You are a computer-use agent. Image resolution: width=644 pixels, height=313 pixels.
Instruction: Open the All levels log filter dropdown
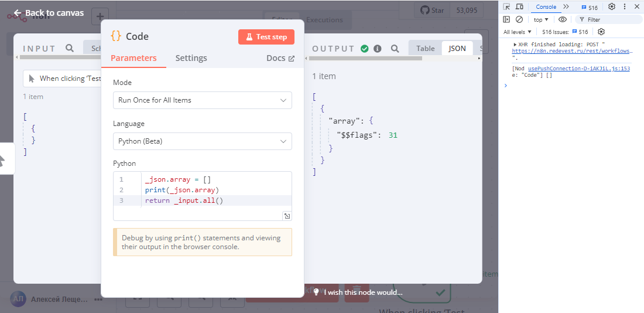[518, 32]
